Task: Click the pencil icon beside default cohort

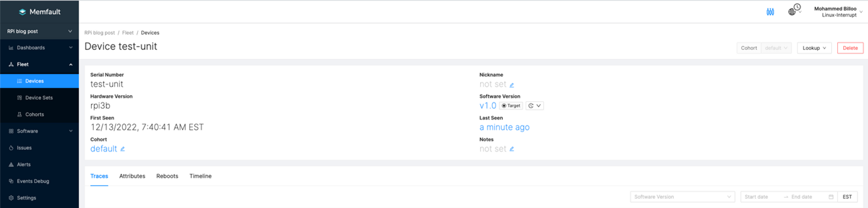Action: [x=122, y=149]
